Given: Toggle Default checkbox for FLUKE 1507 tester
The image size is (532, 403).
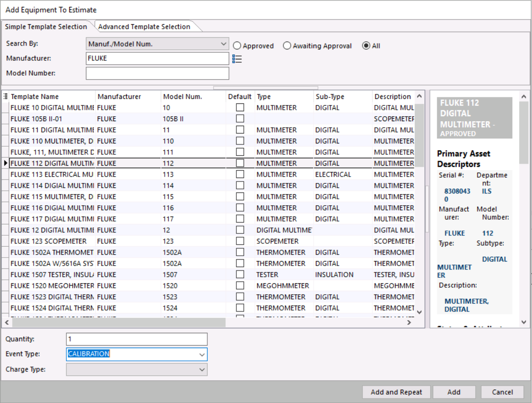Looking at the screenshot, I should (240, 274).
